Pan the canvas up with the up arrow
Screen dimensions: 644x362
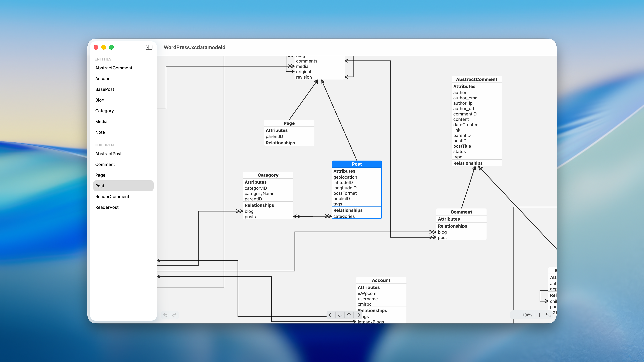pyautogui.click(x=349, y=315)
